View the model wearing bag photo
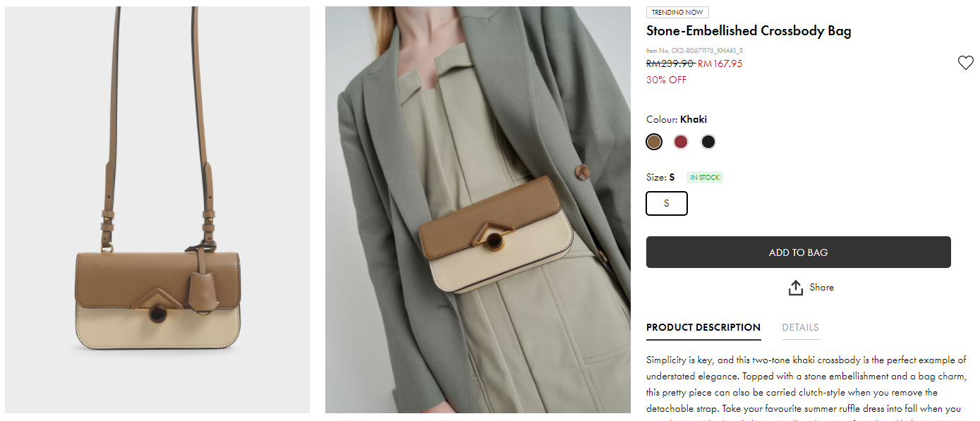Screen dimensions: 980x421 coord(478,209)
